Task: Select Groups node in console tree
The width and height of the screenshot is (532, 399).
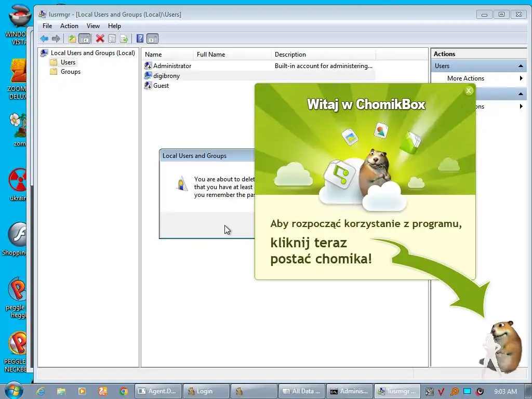Action: (x=71, y=72)
